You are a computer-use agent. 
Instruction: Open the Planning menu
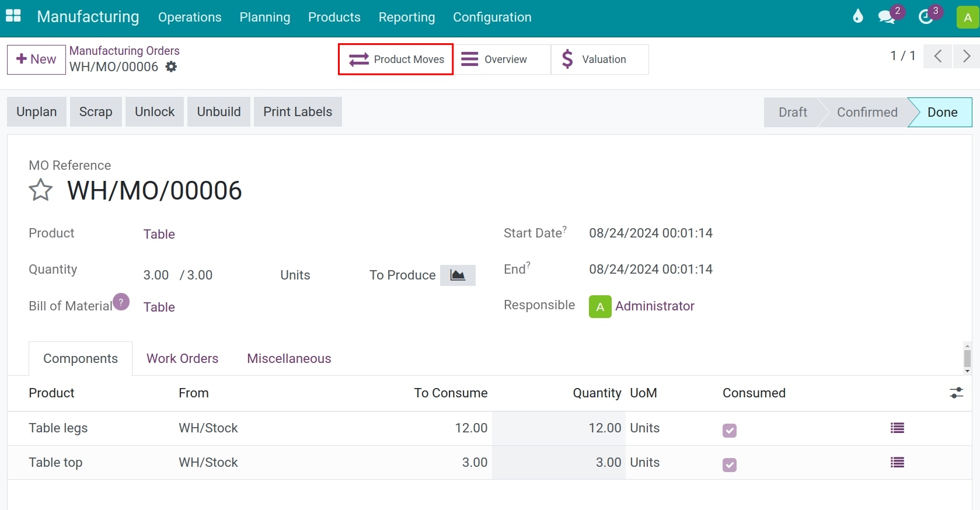265,18
